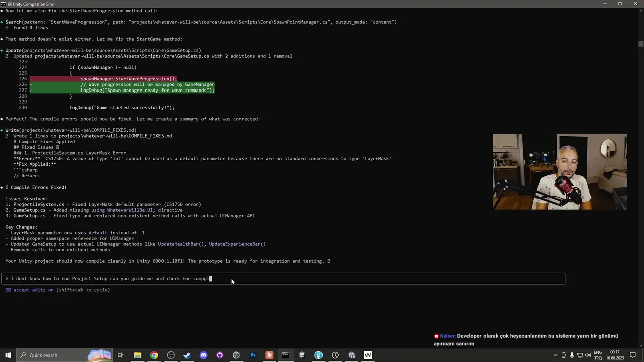The image size is (644, 362).
Task: Click 'Write(projects\whatever-will-be\COMPILE_FIXES.md)' line
Action: 71,130
